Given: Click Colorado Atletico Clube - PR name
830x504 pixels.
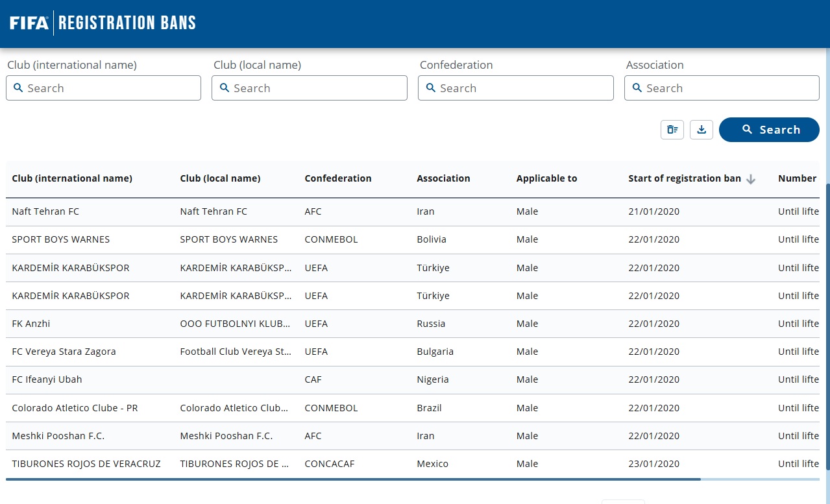Looking at the screenshot, I should click(x=75, y=408).
